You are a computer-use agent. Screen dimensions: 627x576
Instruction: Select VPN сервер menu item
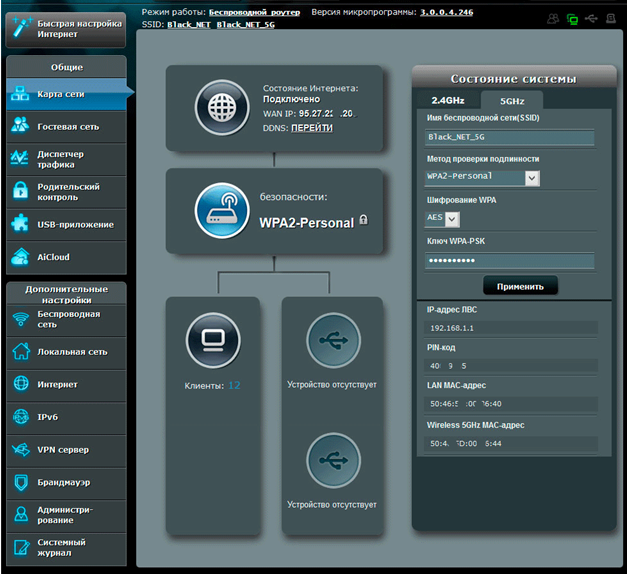tap(66, 450)
